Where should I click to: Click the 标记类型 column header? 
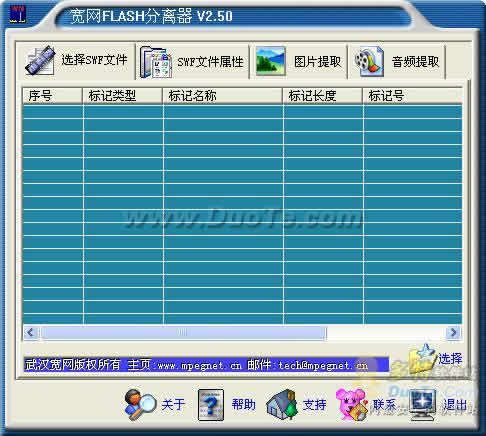point(122,96)
